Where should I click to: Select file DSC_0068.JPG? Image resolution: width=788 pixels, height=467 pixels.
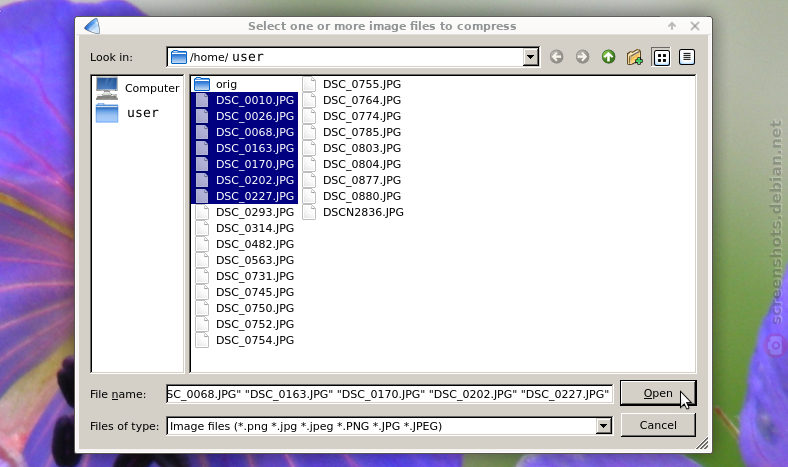245,132
